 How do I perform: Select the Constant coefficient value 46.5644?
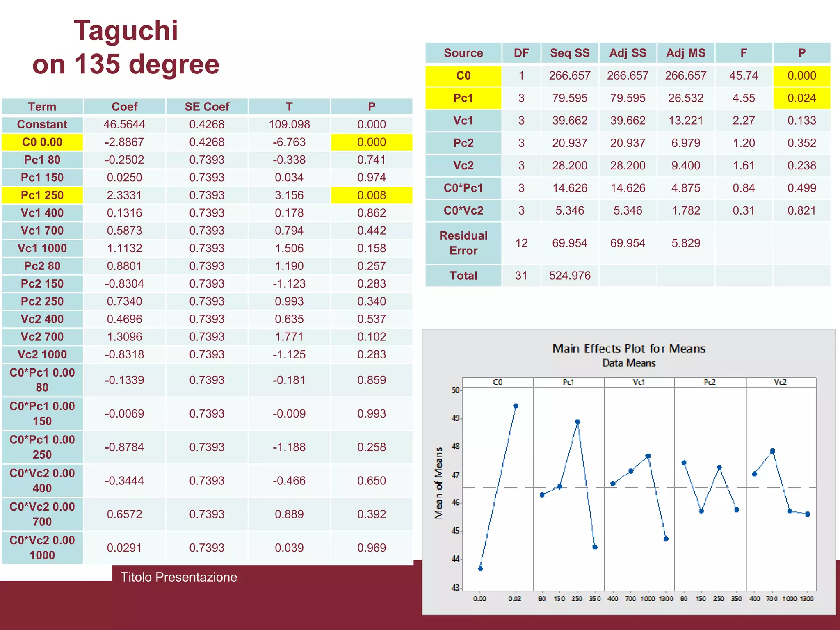124,124
